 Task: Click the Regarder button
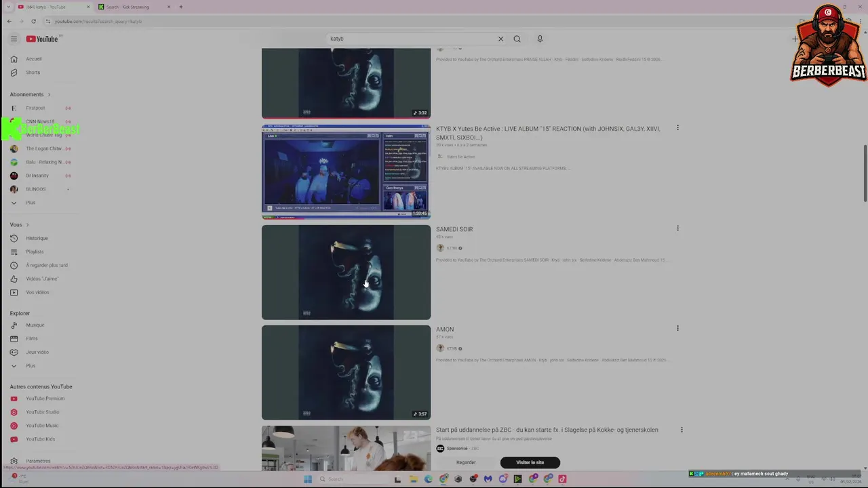click(x=466, y=462)
